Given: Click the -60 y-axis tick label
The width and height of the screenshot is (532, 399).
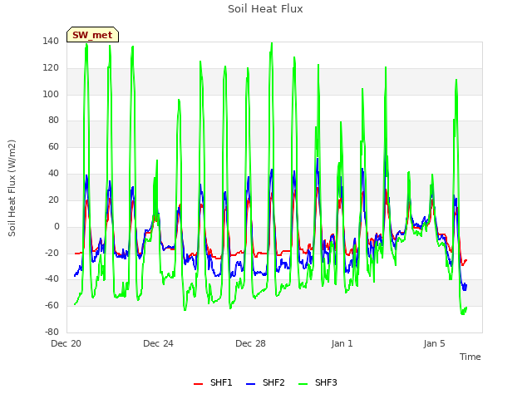Looking at the screenshot, I should pos(52,305).
